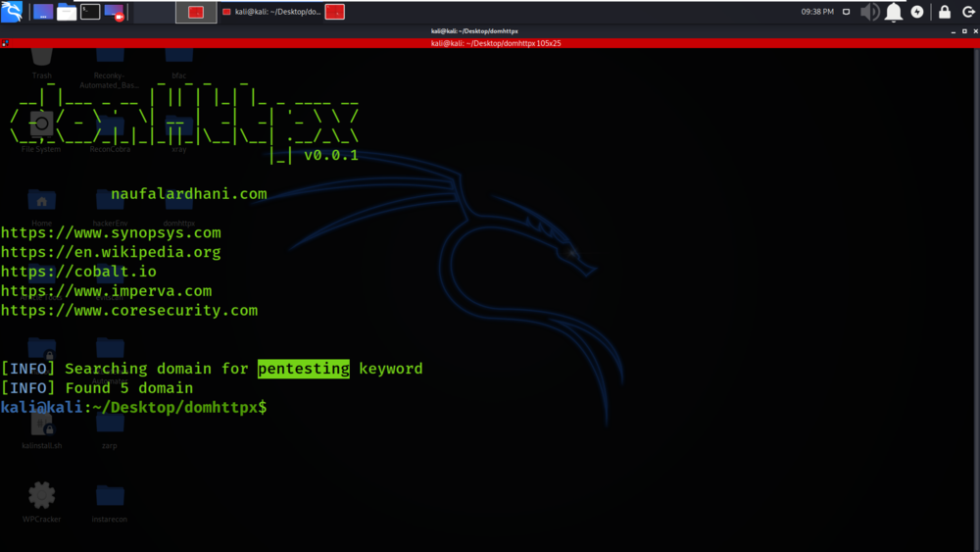Click the https://www.coresecurity.com result
980x552 pixels.
(x=128, y=310)
